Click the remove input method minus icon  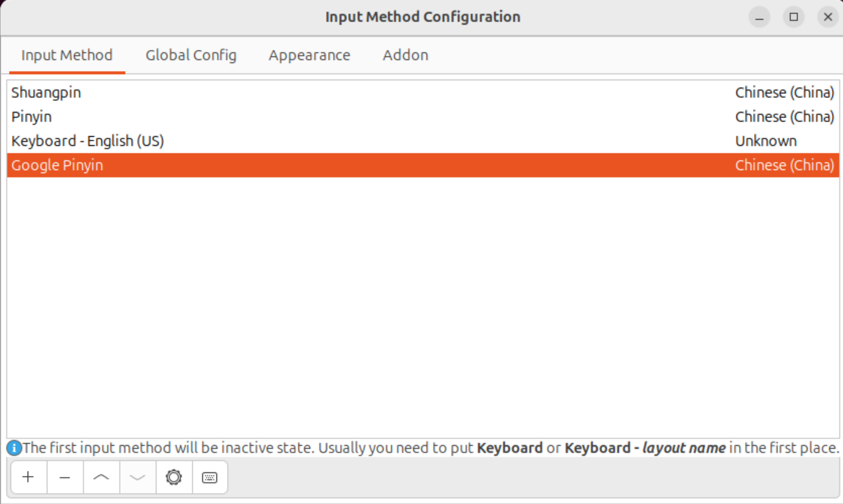(65, 477)
